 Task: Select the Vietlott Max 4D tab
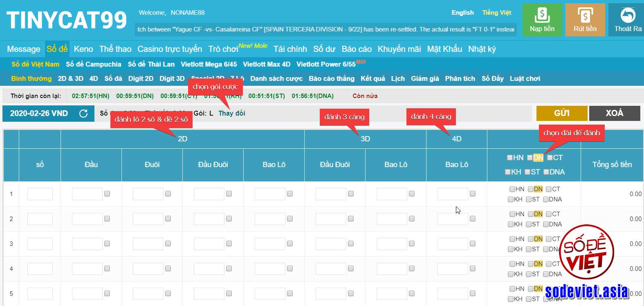267,64
